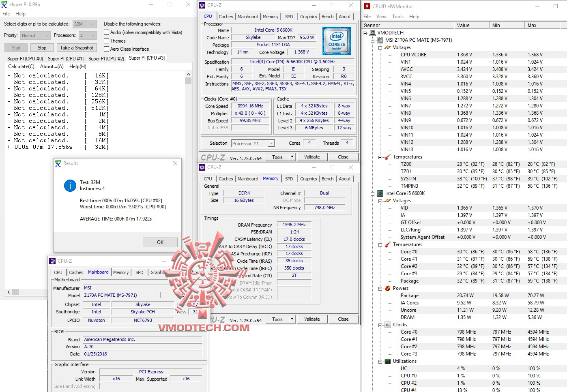The width and height of the screenshot is (567, 392).
Task: Click the BIOS Date field 01/25/2016
Action: (143, 354)
